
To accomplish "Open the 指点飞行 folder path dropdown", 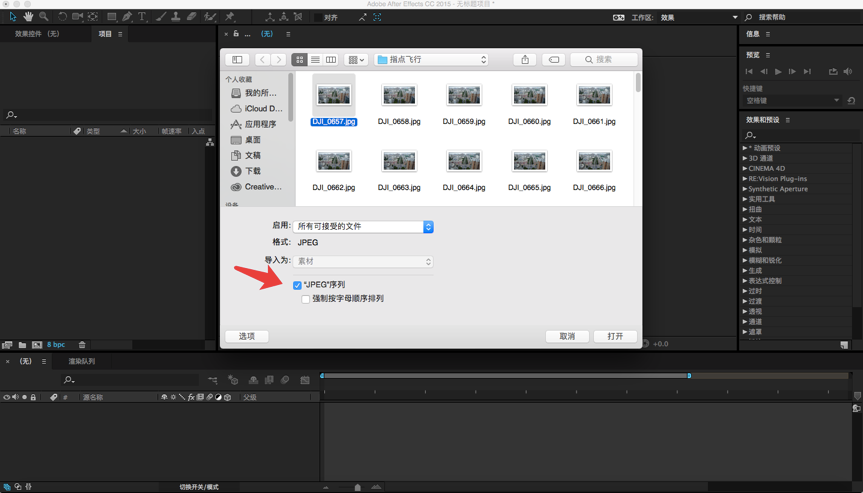I will (431, 60).
